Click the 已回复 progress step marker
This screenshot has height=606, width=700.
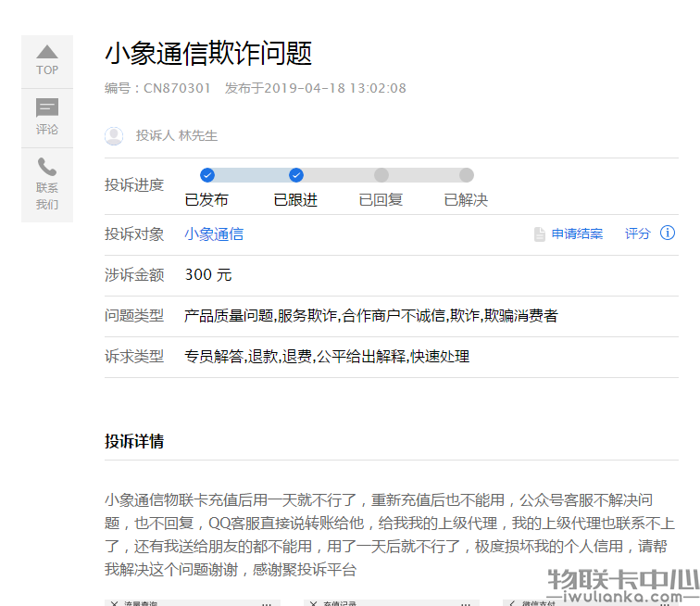[381, 175]
